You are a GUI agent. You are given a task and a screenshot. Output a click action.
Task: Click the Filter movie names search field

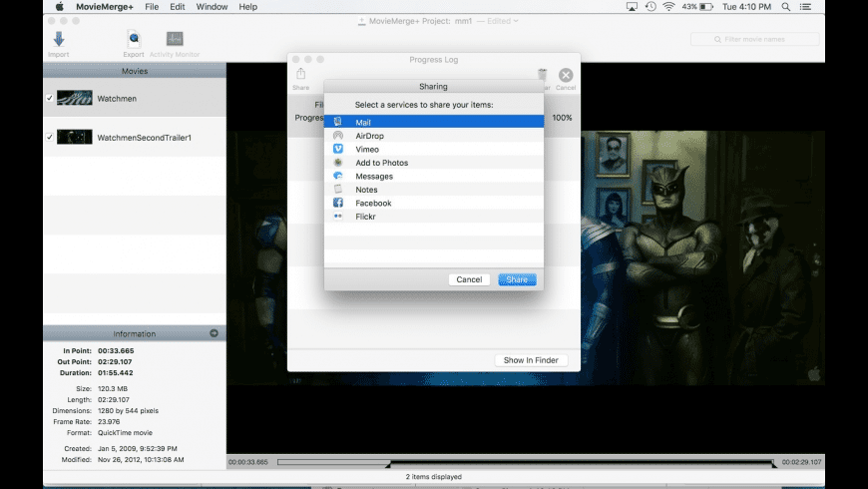coord(756,39)
